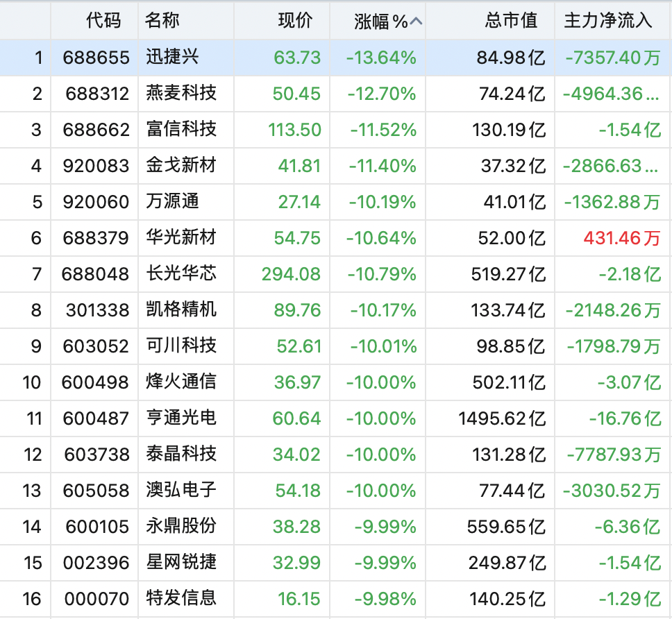Click market cap 1495.62亿
The width and height of the screenshot is (672, 619).
pos(502,418)
